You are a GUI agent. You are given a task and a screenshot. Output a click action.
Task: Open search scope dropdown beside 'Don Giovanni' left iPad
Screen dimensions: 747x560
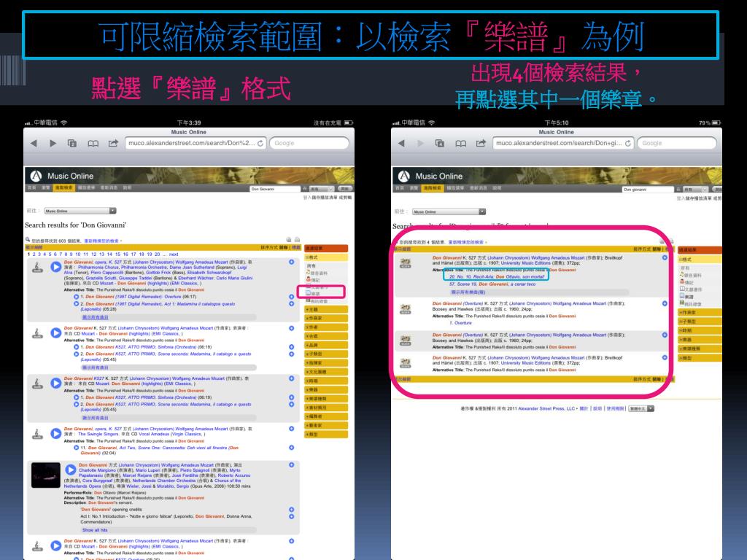[322, 189]
